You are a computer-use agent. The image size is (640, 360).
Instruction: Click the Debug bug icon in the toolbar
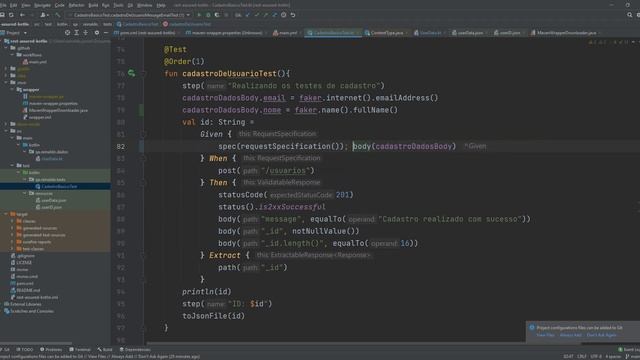(208, 15)
